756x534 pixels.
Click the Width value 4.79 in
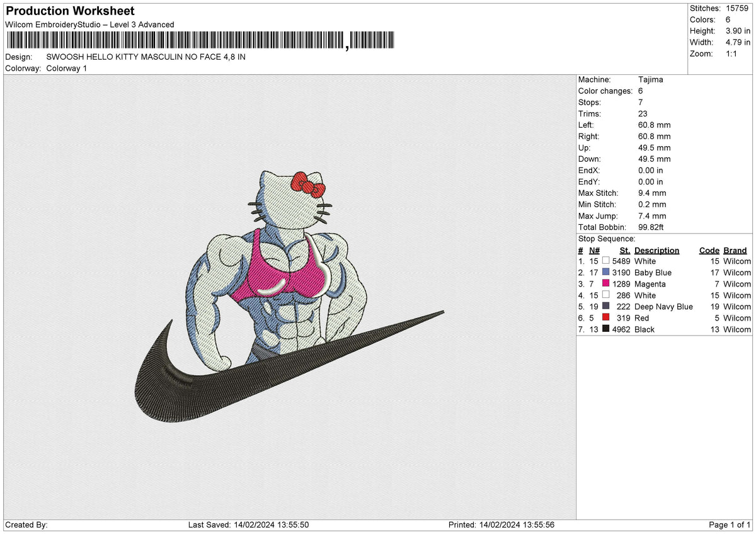(738, 42)
